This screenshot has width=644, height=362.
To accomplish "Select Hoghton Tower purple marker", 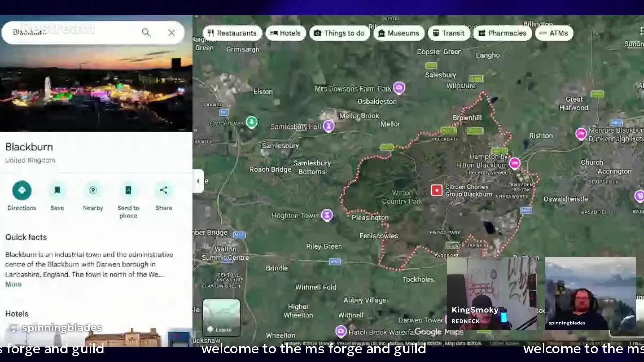I will pyautogui.click(x=327, y=215).
